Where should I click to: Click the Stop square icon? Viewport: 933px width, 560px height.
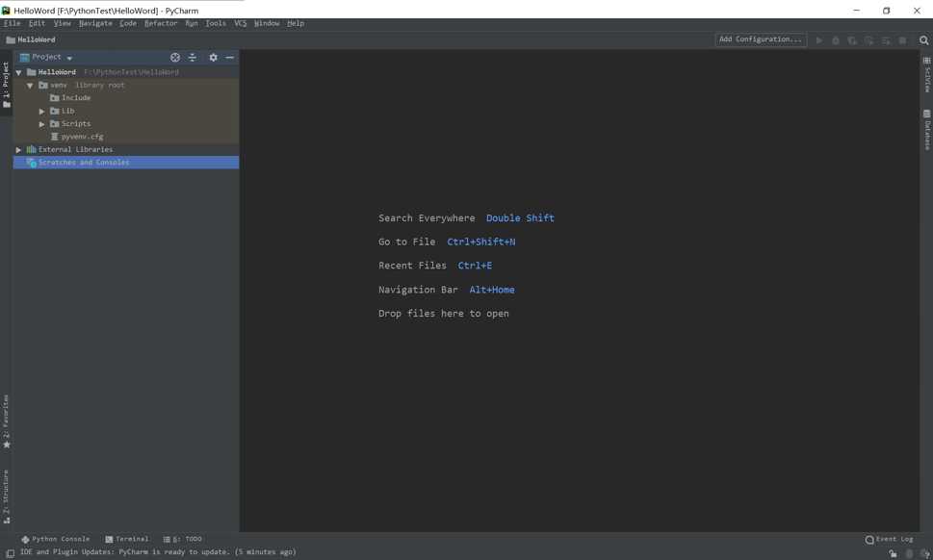[902, 39]
